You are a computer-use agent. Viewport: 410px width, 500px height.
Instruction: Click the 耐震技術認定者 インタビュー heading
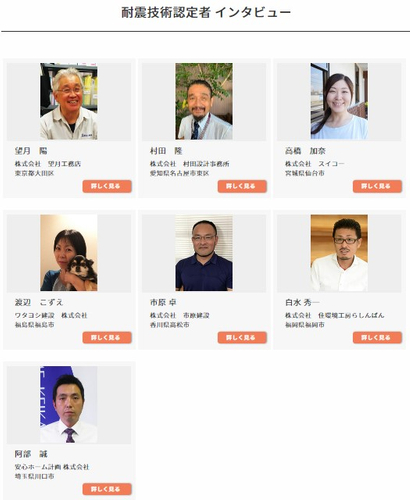pos(206,13)
